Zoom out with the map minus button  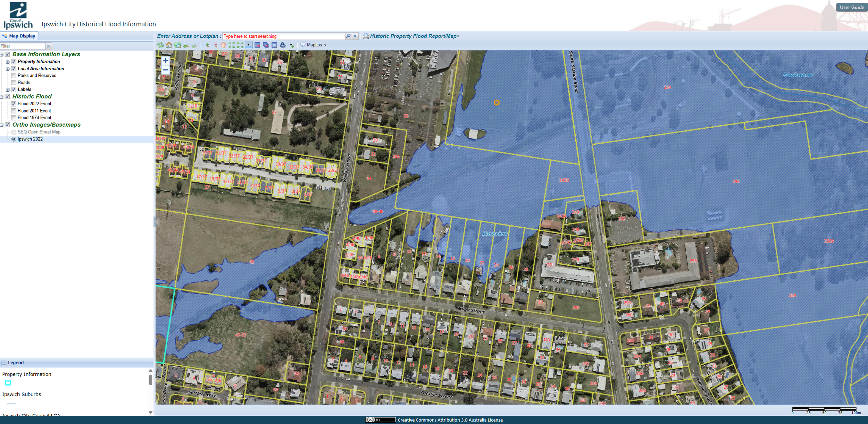click(x=166, y=70)
